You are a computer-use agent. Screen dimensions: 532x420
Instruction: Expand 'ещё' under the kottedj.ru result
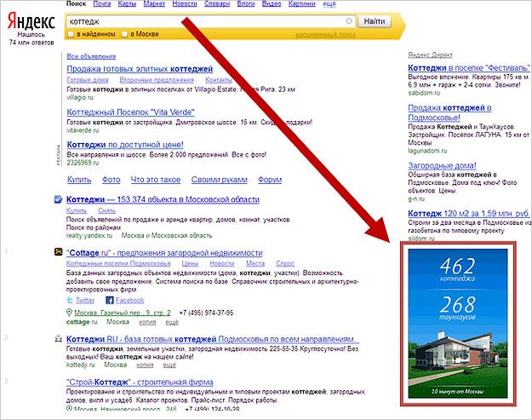[x=169, y=365]
